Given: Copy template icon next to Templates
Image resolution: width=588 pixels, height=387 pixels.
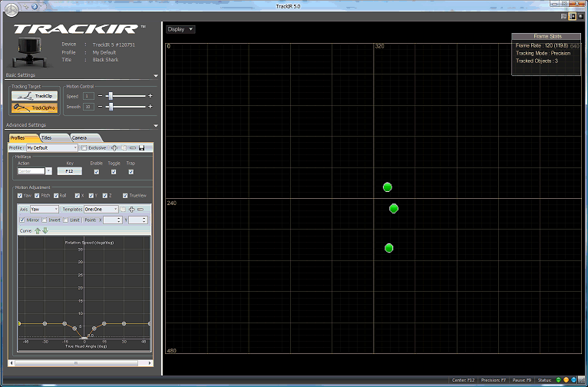Looking at the screenshot, I should (123, 210).
